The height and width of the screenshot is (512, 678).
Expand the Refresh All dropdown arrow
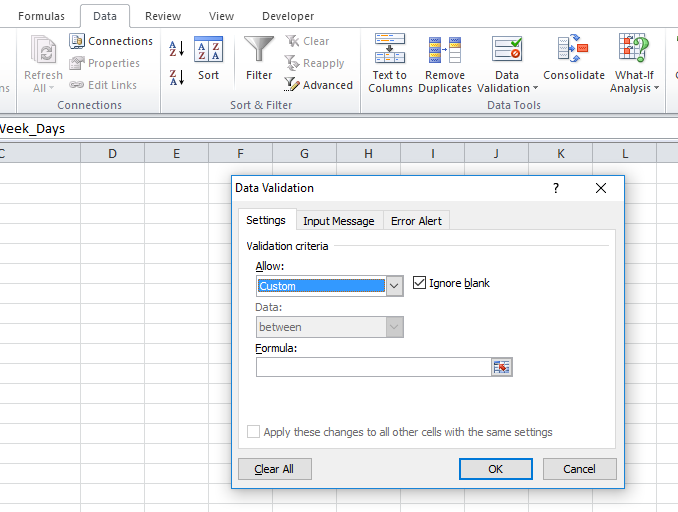tap(51, 88)
